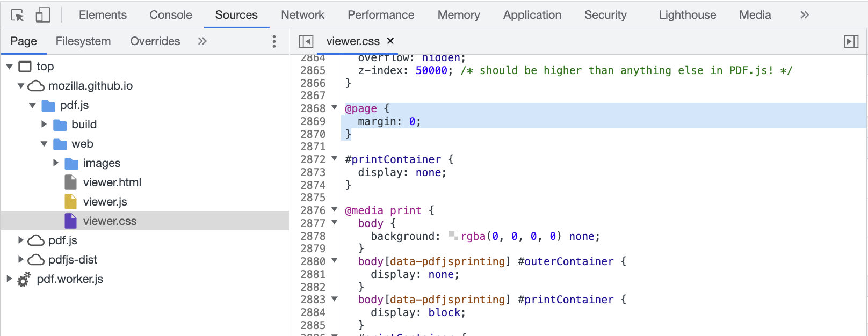Screen dimensions: 868x336
Task: Switch to the Filesystem navigator tab
Action: click(83, 41)
